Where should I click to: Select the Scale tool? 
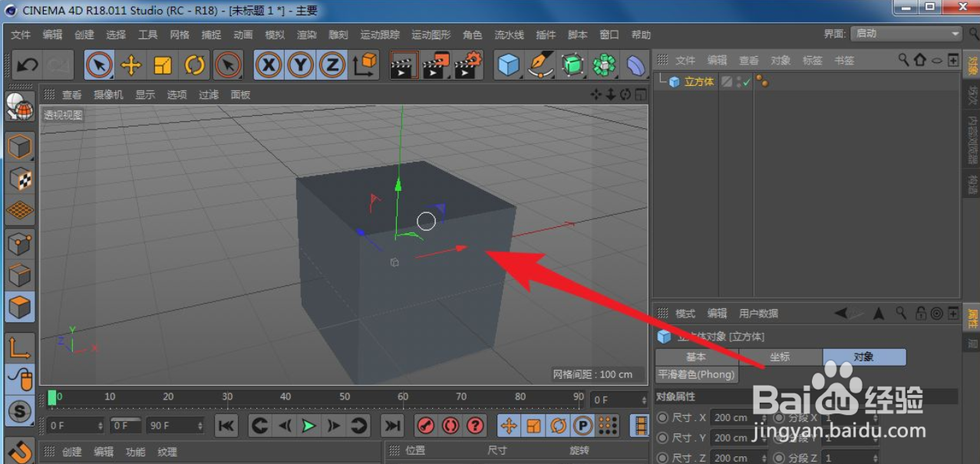click(x=163, y=64)
